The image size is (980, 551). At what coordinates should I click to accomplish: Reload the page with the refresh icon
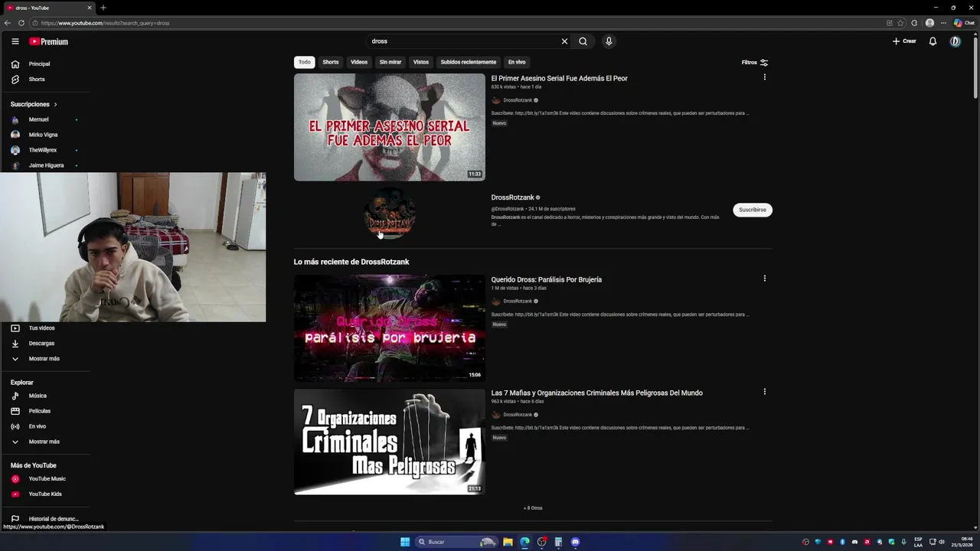(21, 23)
